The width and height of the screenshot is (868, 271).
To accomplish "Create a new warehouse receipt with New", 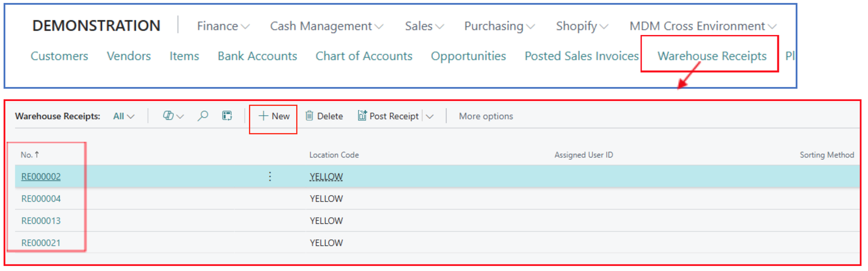I will pos(274,116).
